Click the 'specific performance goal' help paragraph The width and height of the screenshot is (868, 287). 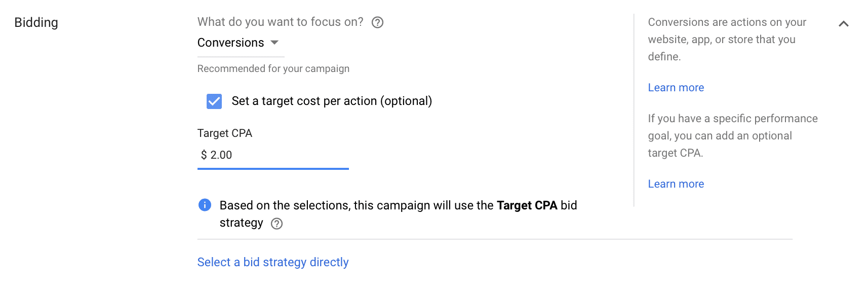click(733, 136)
